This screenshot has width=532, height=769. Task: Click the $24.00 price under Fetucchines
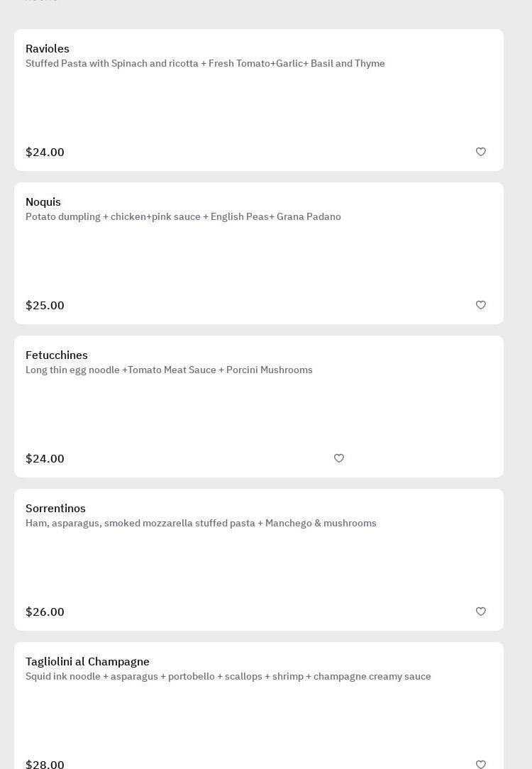[45, 459]
